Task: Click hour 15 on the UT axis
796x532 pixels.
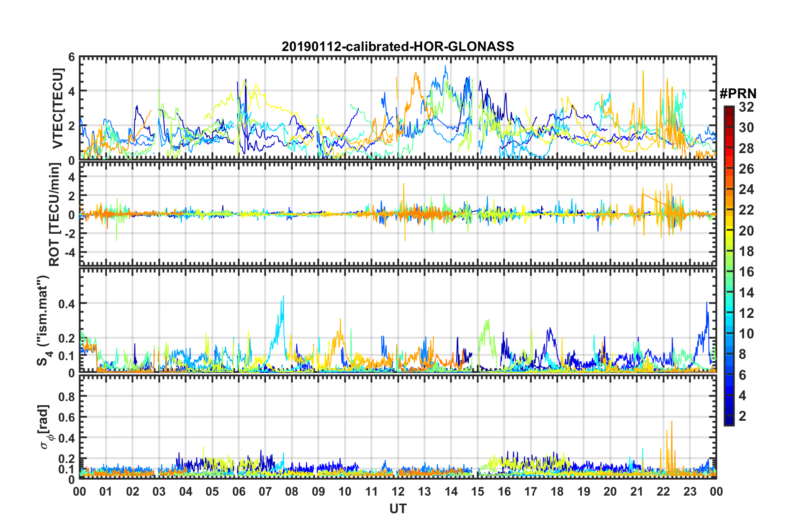Action: pyautogui.click(x=478, y=491)
